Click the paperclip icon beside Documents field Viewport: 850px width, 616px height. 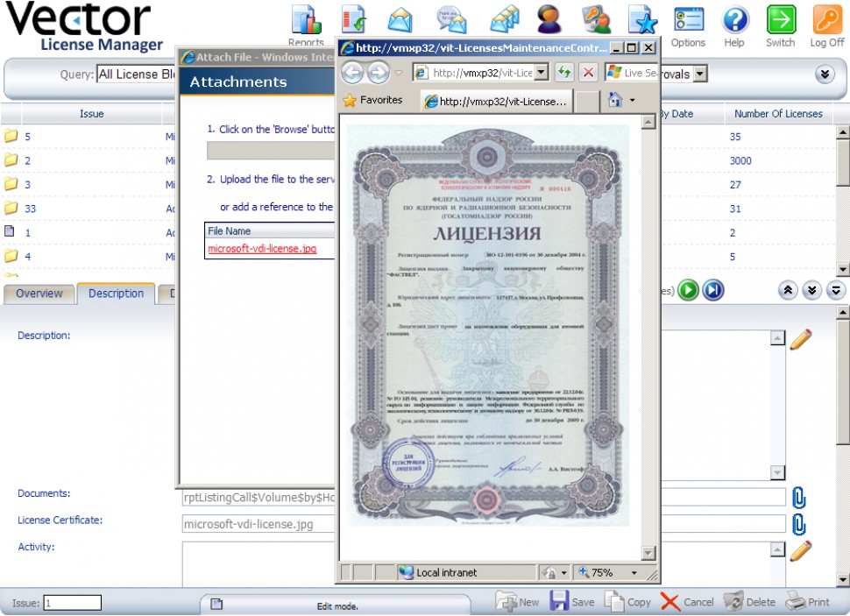[x=799, y=497]
